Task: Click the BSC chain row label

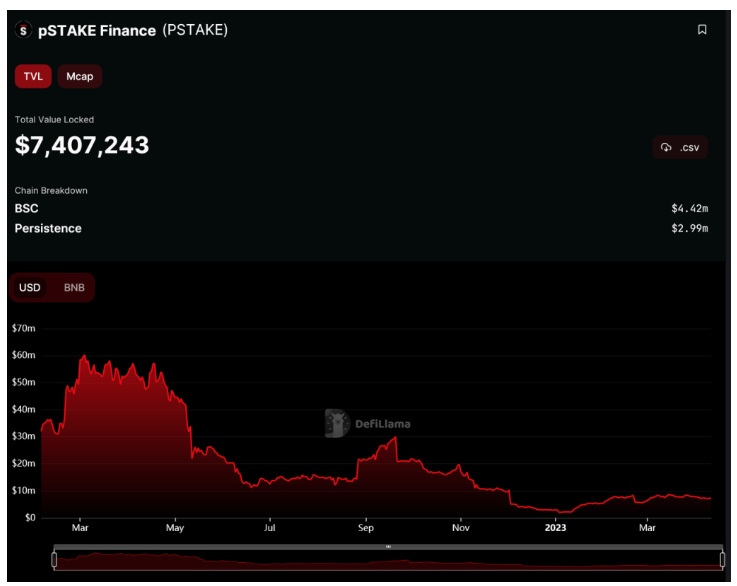Action: point(26,208)
